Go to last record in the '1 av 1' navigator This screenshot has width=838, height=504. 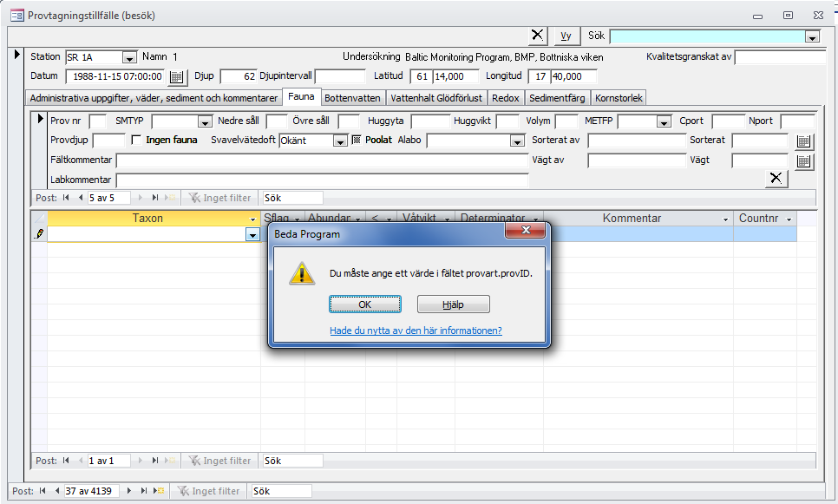pos(155,461)
